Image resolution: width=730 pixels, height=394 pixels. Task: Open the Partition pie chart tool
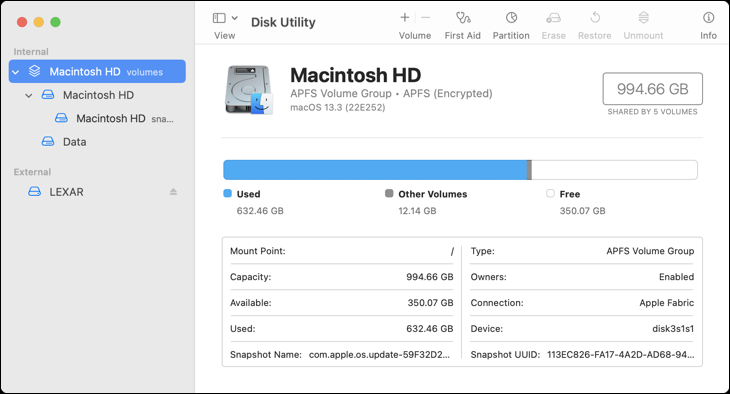511,18
